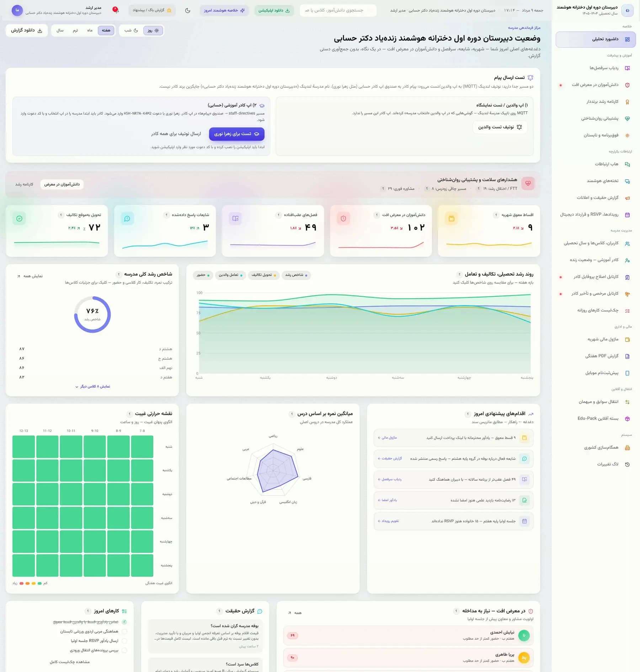Open the help icon beside "در معرض افت — نیاز به مداخله"
Screen dimensions: 640x672
pyautogui.click(x=456, y=611)
